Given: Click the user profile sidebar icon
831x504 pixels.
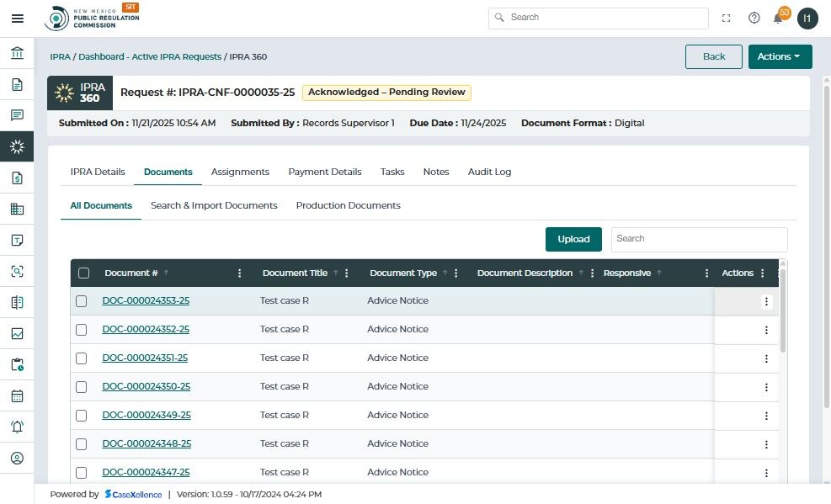Looking at the screenshot, I should click(x=17, y=459).
